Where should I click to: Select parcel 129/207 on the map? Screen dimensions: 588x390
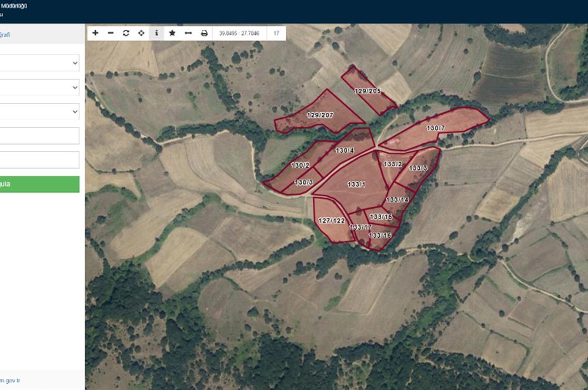coord(319,115)
